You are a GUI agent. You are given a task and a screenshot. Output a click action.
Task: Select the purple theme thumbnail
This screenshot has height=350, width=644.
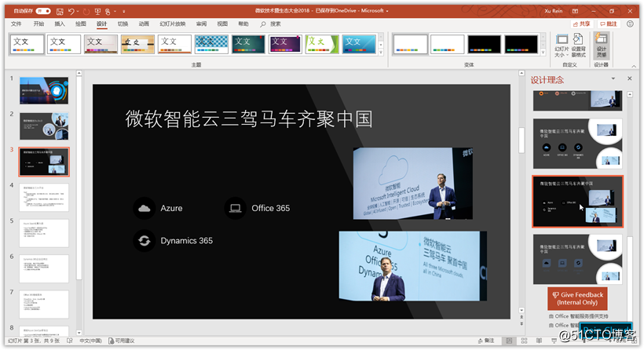click(x=285, y=44)
